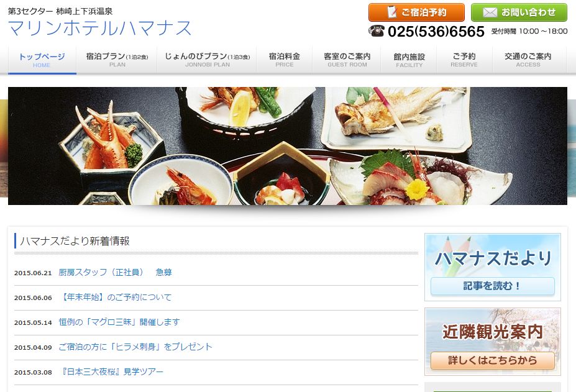Screen dimensions: 576x392
Task: Select the じょんのびプラン menu item
Action: point(207,60)
